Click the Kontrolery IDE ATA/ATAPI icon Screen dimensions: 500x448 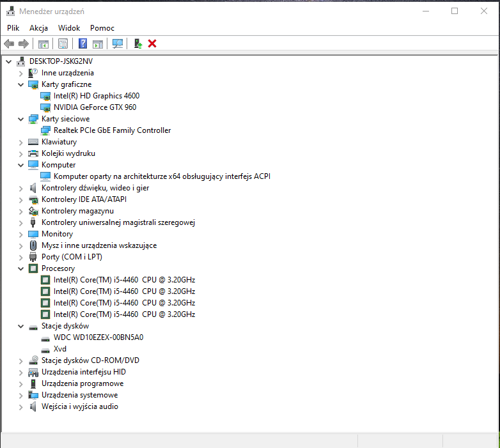pos(33,199)
